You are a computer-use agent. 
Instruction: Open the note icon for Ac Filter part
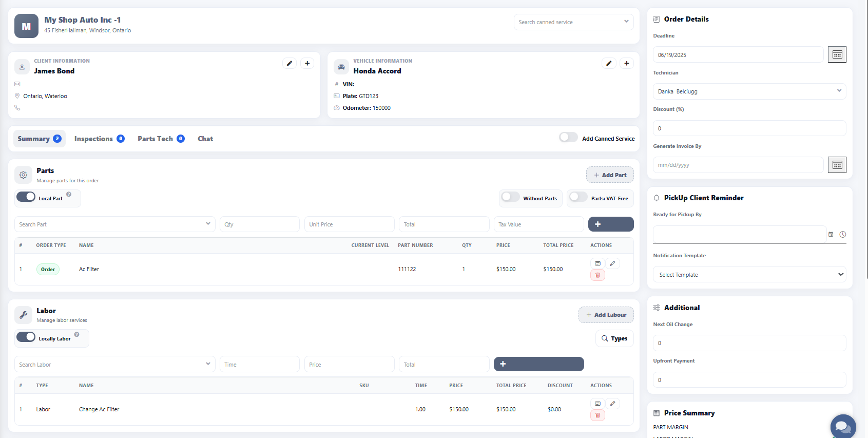[597, 263]
